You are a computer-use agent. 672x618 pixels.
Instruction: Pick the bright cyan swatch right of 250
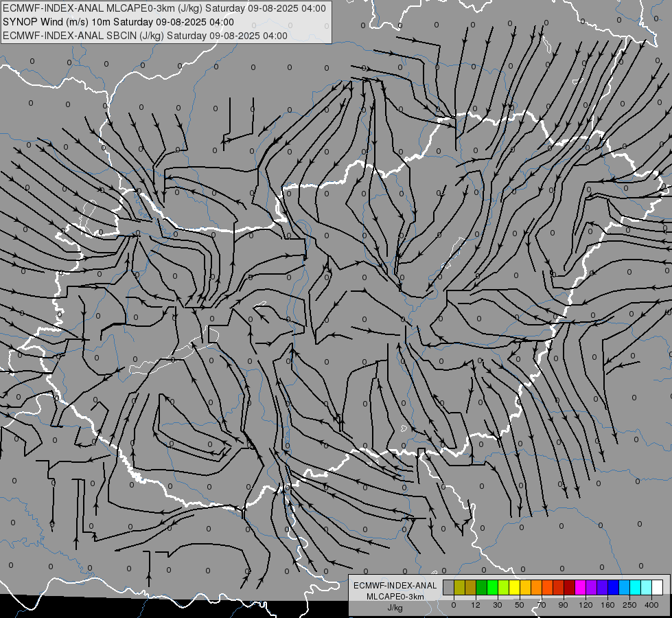point(635,587)
